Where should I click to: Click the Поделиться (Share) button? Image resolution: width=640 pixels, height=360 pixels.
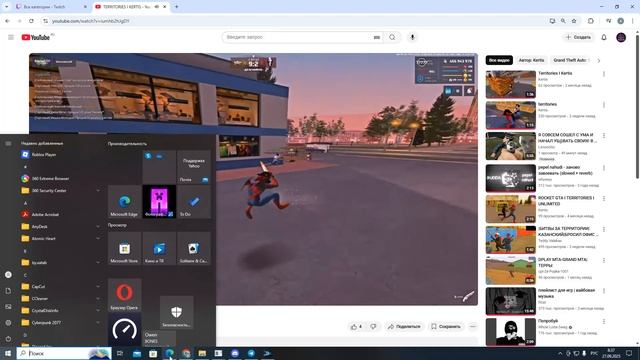[x=404, y=327]
